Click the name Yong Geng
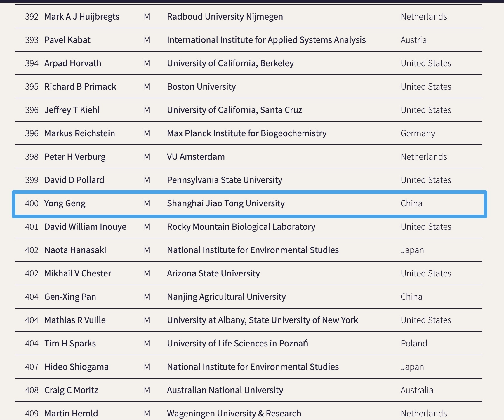The width and height of the screenshot is (504, 420). click(65, 203)
